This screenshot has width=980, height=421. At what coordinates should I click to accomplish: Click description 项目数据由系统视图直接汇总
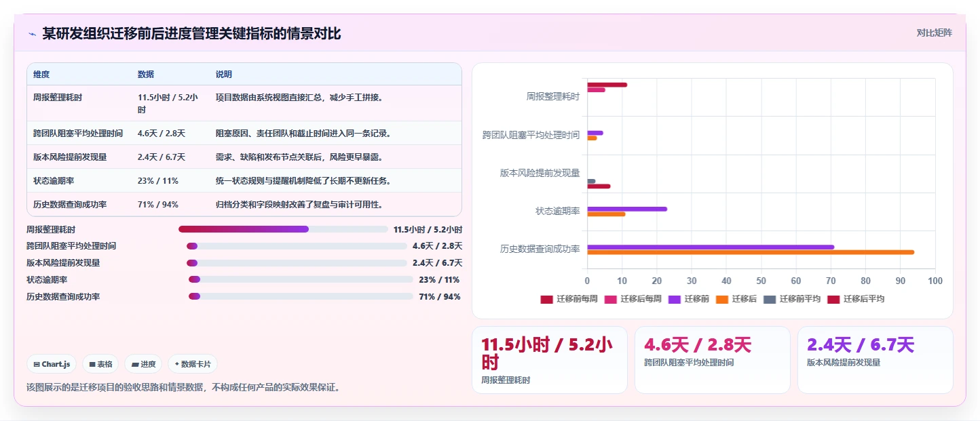click(x=301, y=98)
